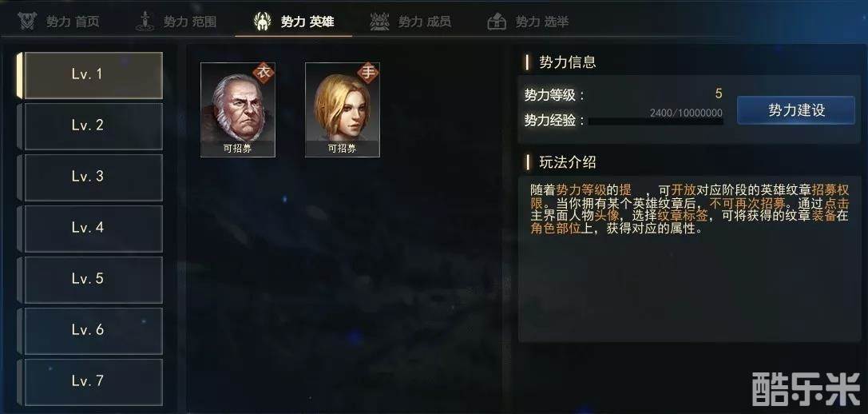
Task: Go to 势力 选举 tab
Action: (x=528, y=22)
